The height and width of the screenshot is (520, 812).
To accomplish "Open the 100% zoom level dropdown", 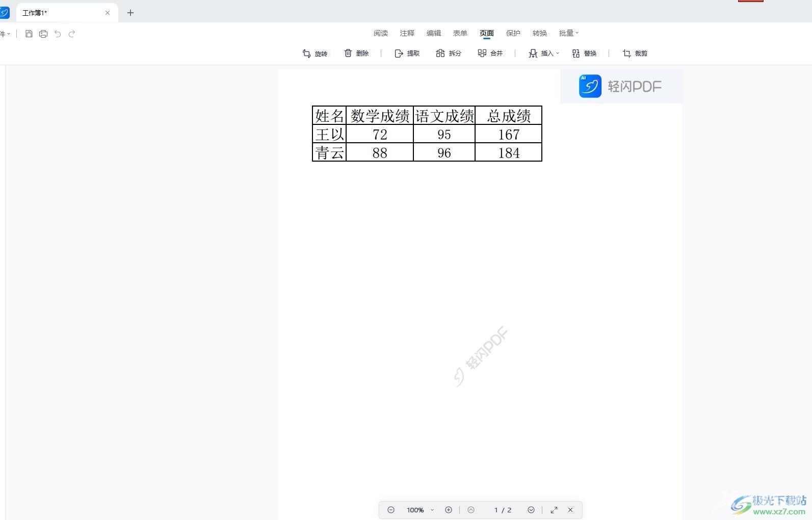I will click(x=420, y=510).
